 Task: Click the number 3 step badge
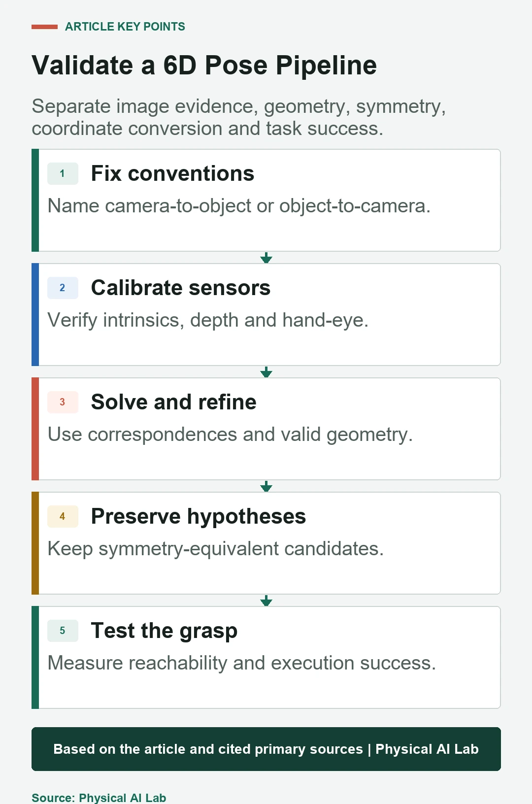click(63, 402)
